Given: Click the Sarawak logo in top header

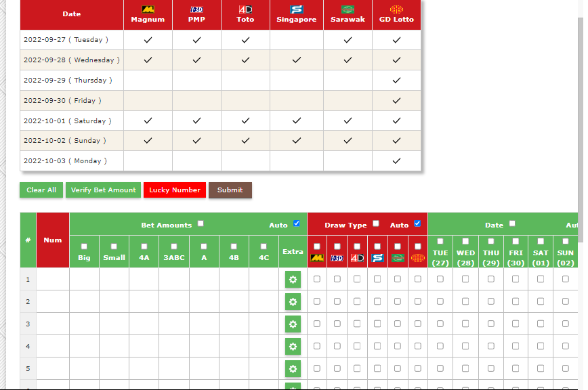Looking at the screenshot, I should point(348,9).
